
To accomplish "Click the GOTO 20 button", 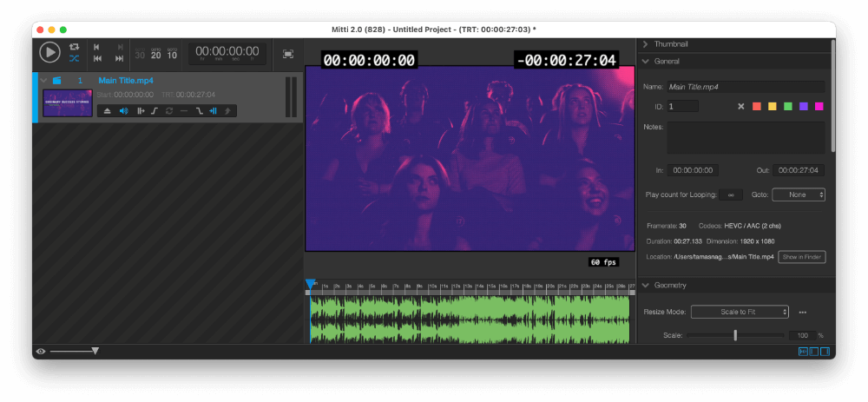I will tap(156, 53).
